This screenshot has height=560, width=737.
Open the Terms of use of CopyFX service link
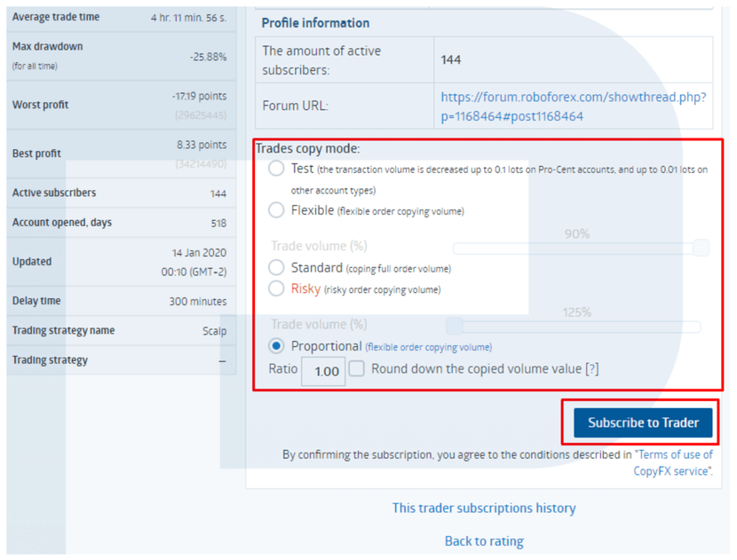[675, 462]
